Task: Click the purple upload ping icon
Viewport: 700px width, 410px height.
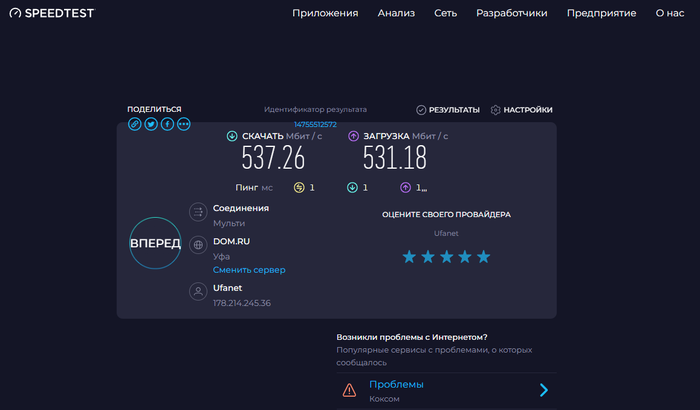Action: 405,188
